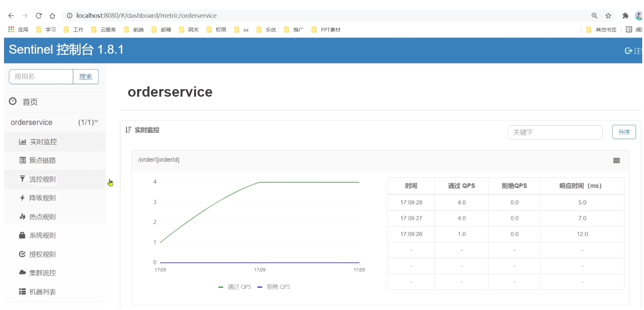
Task: Click the 17:09:26 time cell
Action: coord(411,234)
